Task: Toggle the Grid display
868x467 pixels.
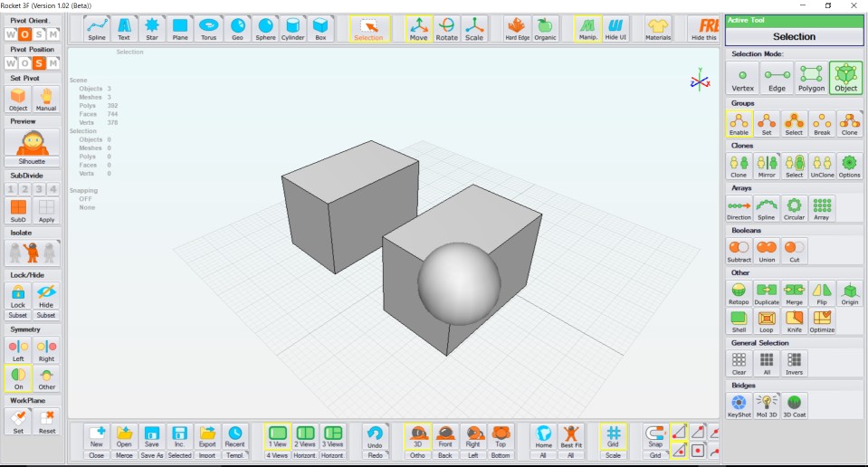Action: [613, 436]
